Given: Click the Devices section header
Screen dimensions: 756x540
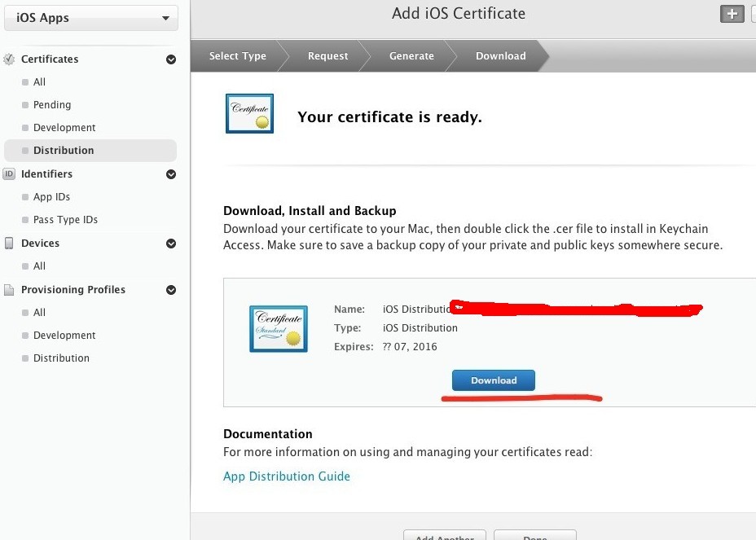Looking at the screenshot, I should 41,243.
